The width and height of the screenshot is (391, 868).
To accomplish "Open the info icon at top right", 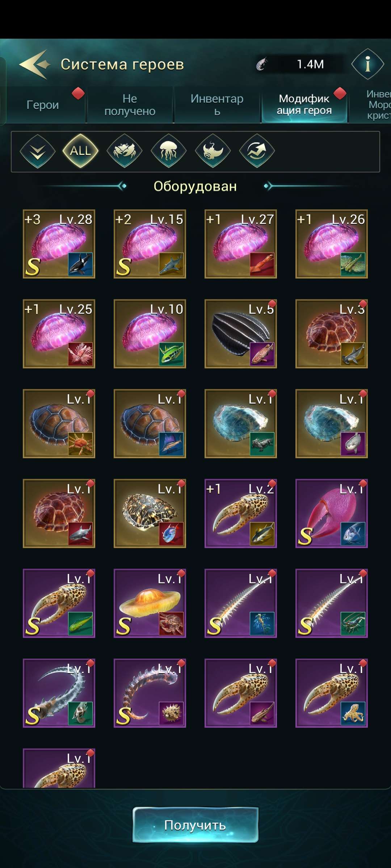I will (x=367, y=64).
